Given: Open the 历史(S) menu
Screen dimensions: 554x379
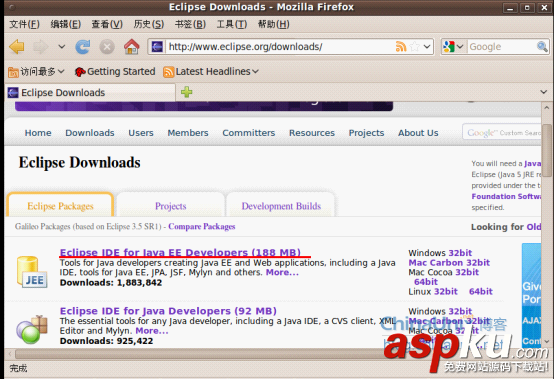Looking at the screenshot, I should (149, 24).
